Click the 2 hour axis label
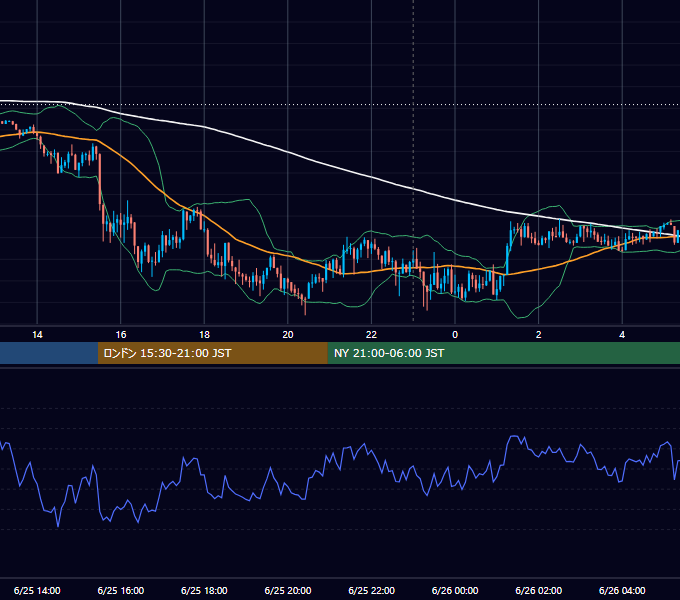Image resolution: width=680 pixels, height=600 pixels. [x=539, y=335]
